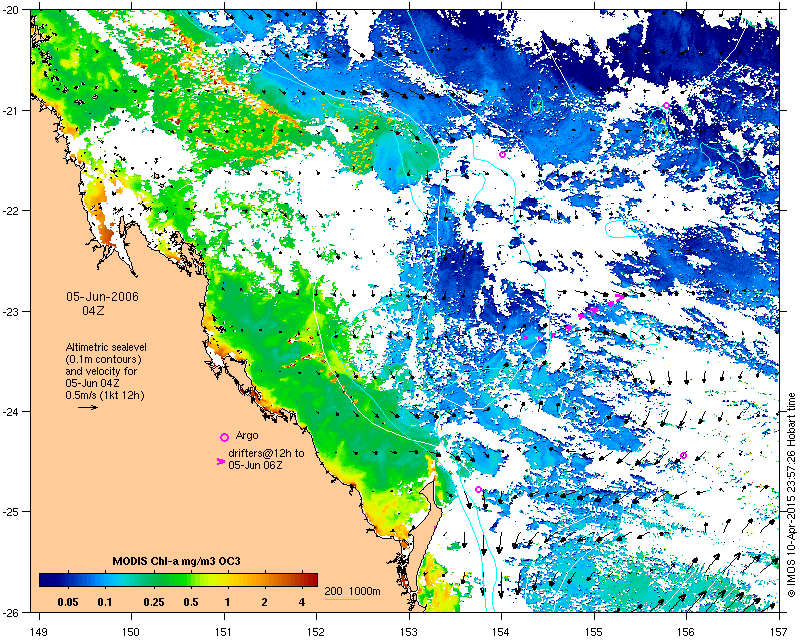Click the '0.5m/s (1kt 12h)' scale text
This screenshot has width=800, height=640.
(x=105, y=396)
